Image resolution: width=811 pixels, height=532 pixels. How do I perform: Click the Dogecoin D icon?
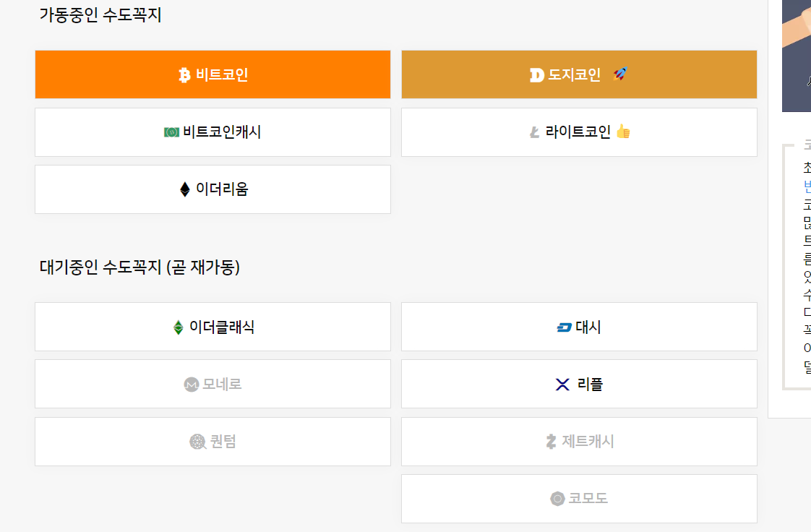click(536, 75)
